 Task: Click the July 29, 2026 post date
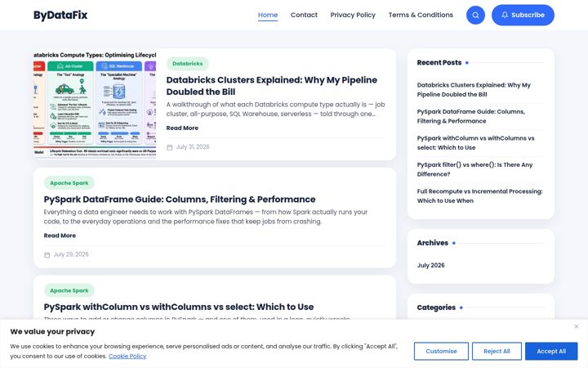pyautogui.click(x=71, y=254)
